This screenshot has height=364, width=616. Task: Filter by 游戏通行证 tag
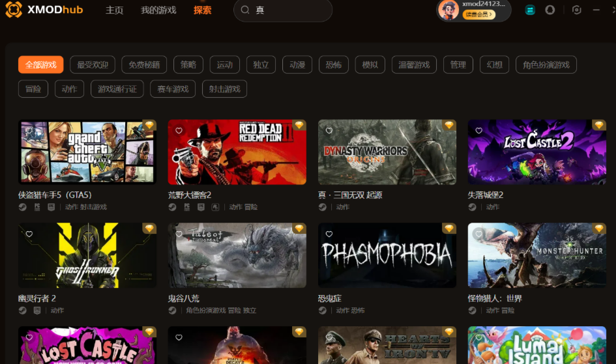[117, 89]
